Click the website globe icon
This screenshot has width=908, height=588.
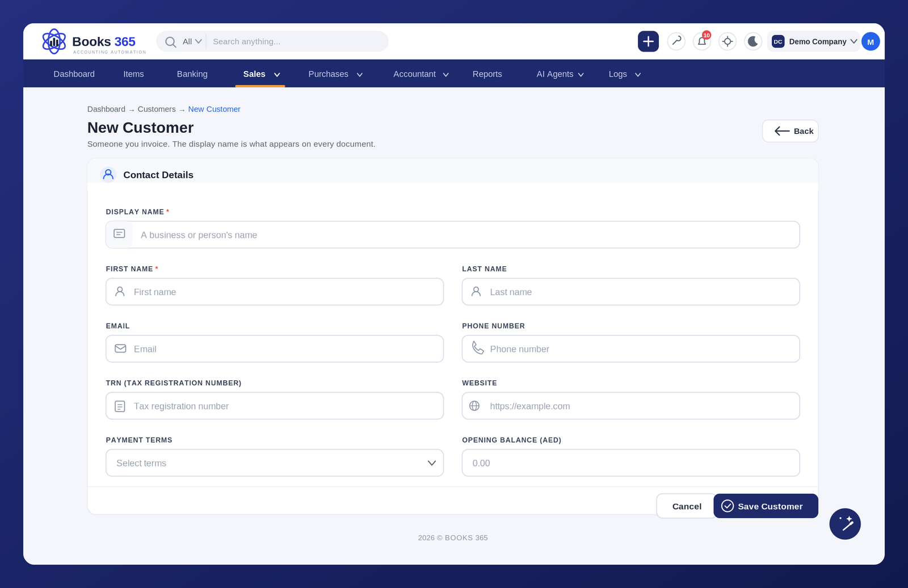click(x=474, y=406)
